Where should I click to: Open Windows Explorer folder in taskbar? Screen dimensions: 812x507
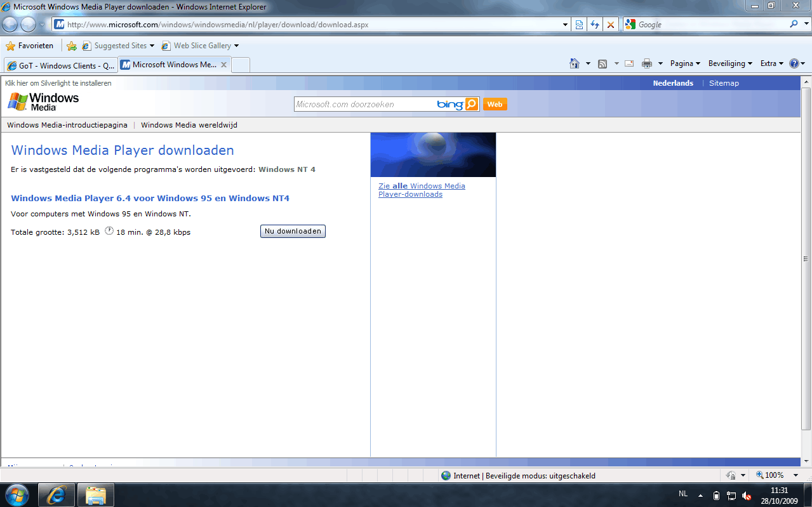[x=96, y=495]
